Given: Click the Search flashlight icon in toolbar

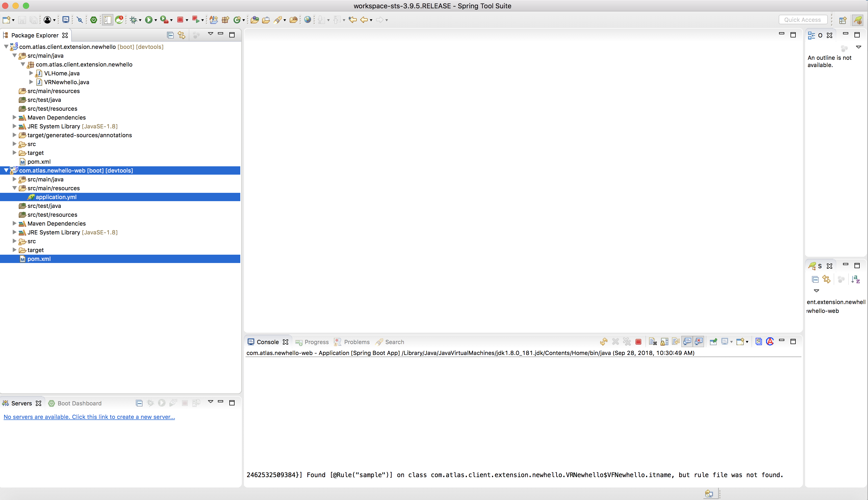Looking at the screenshot, I should (x=278, y=20).
